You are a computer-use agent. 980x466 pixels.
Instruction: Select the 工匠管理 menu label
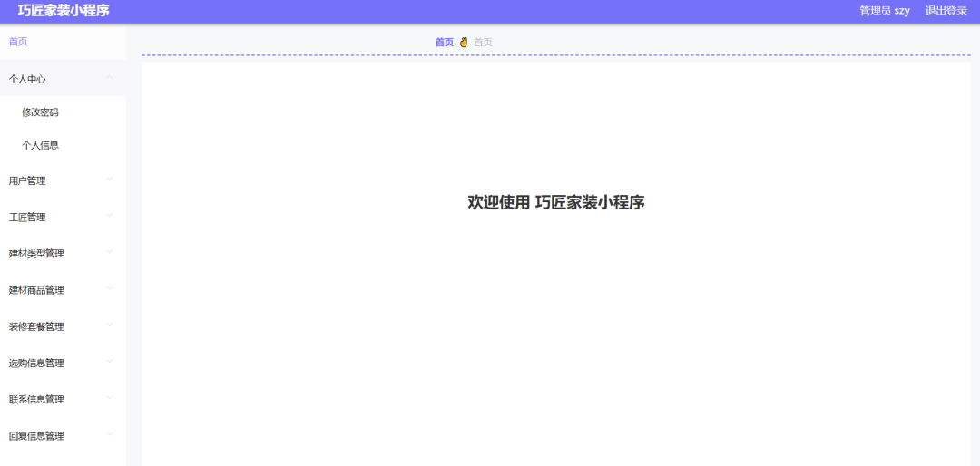point(27,218)
